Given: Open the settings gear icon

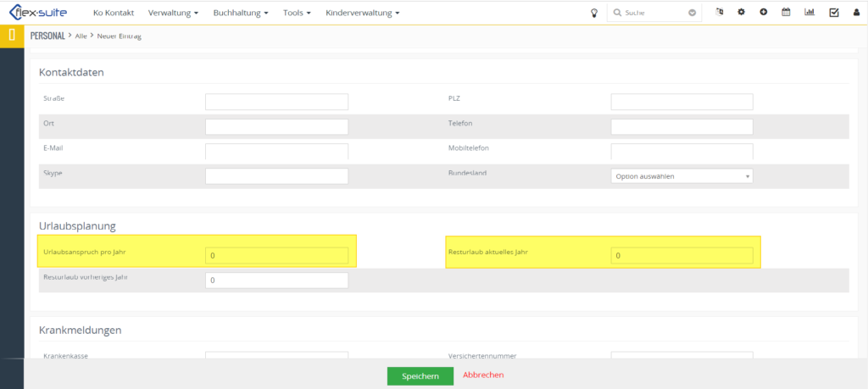Looking at the screenshot, I should click(741, 13).
